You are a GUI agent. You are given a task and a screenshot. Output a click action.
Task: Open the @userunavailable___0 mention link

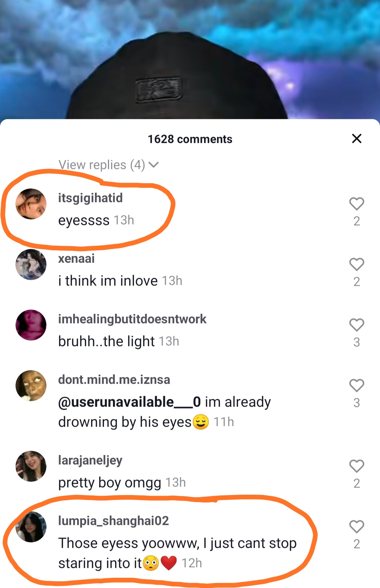(129, 402)
